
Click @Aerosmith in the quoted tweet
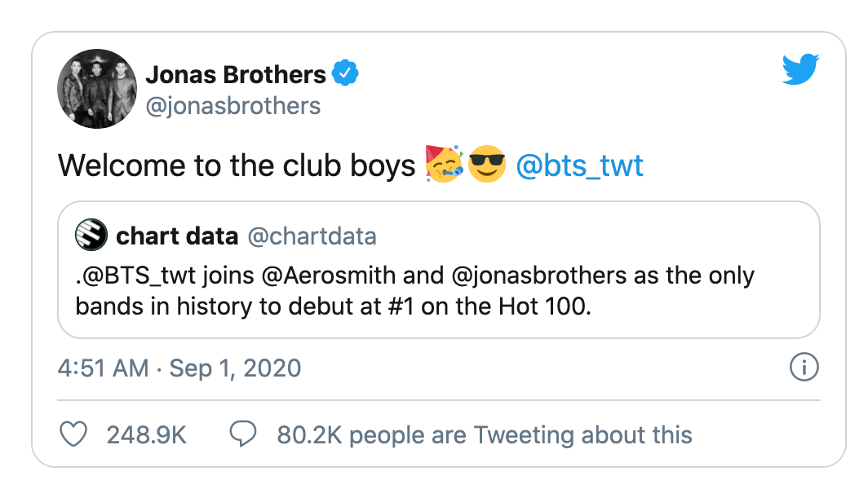click(328, 275)
